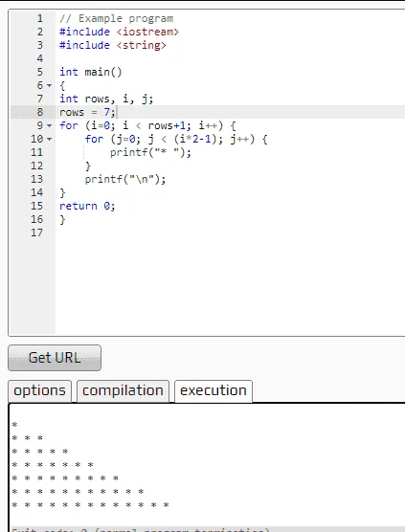Viewport: 405px width, 532px height.
Task: Collapse the outer for loop at line 9
Action: pyautogui.click(x=50, y=126)
